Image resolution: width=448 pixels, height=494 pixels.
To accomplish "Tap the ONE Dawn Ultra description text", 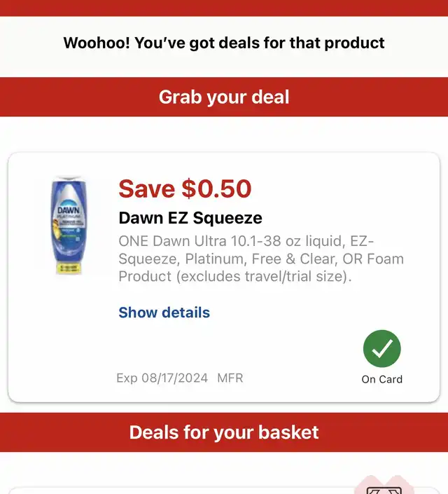I will coord(260,259).
